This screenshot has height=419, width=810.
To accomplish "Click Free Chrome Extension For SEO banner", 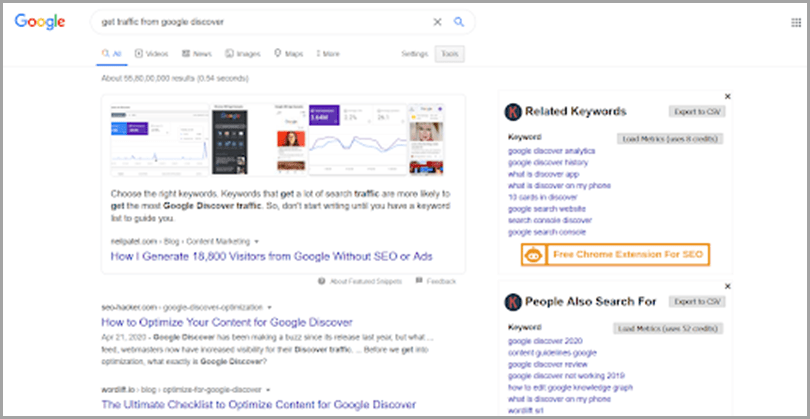I will (615, 255).
